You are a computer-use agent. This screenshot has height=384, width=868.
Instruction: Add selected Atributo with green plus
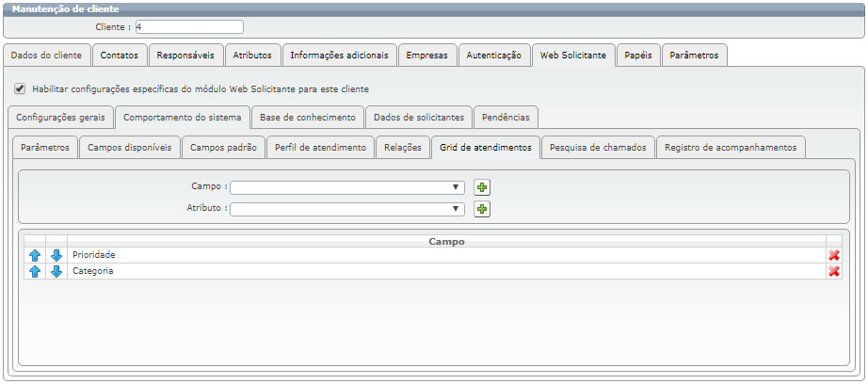[482, 209]
